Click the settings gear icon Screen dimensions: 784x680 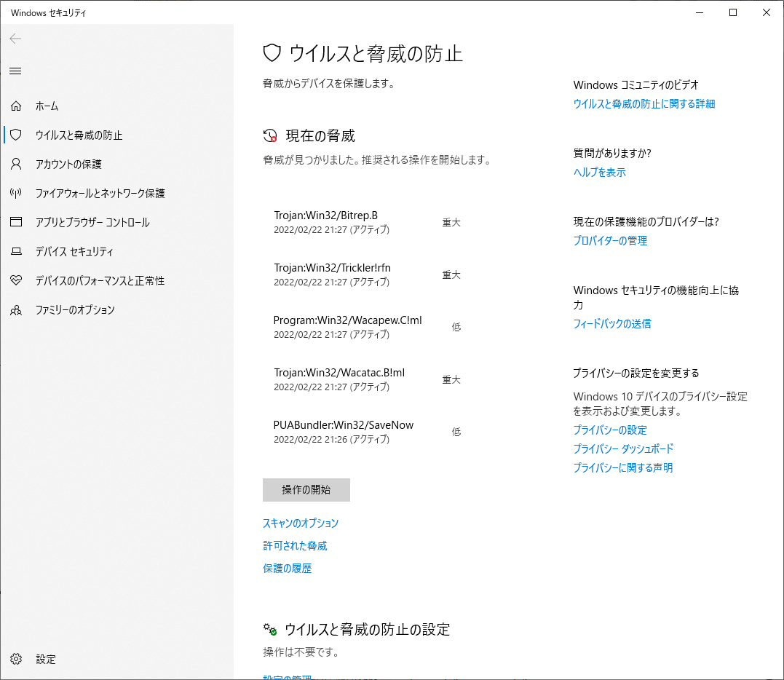click(x=16, y=659)
